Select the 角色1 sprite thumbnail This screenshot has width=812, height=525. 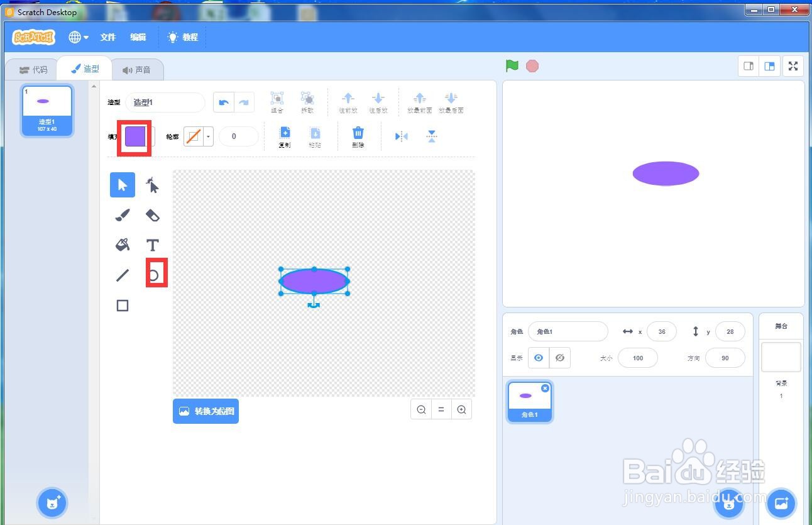[529, 401]
